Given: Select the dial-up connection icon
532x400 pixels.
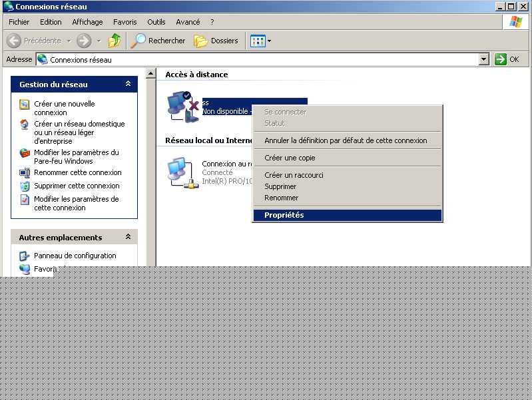Looking at the screenshot, I should [183, 106].
